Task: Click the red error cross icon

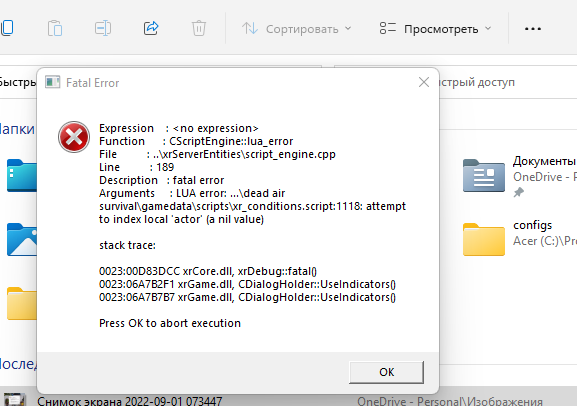Action: (74, 137)
